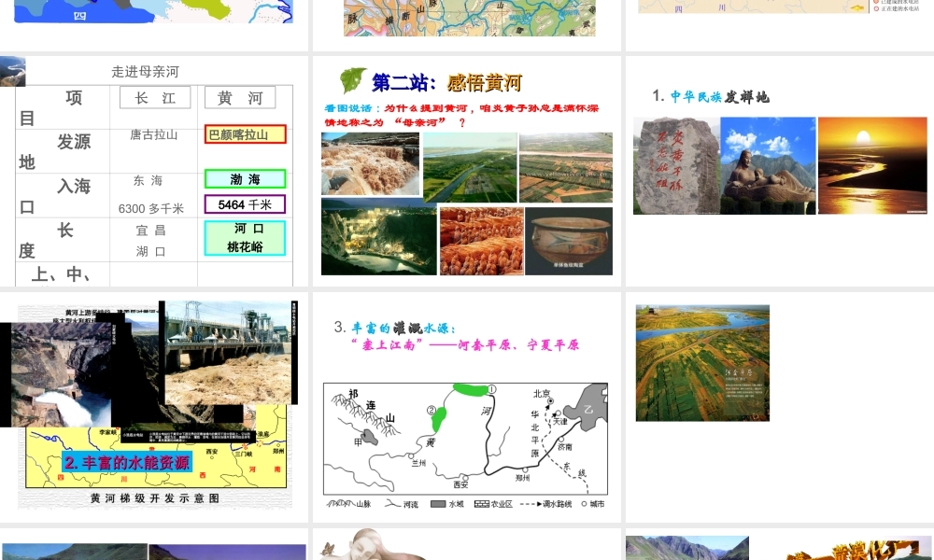Click the carved stone monument photo

point(676,165)
